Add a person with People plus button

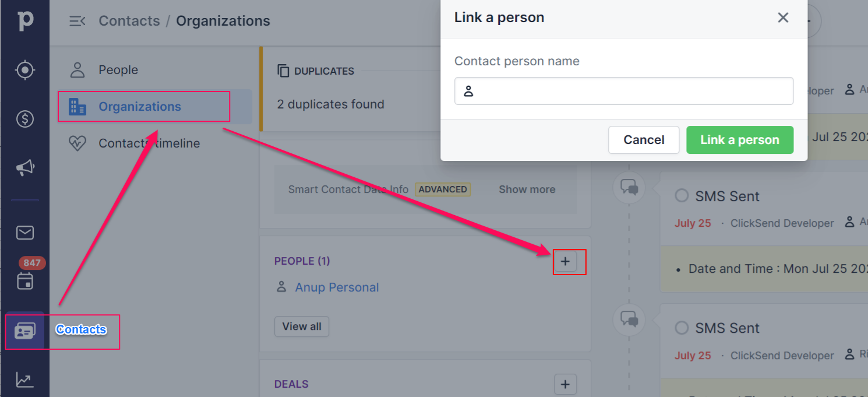(565, 261)
